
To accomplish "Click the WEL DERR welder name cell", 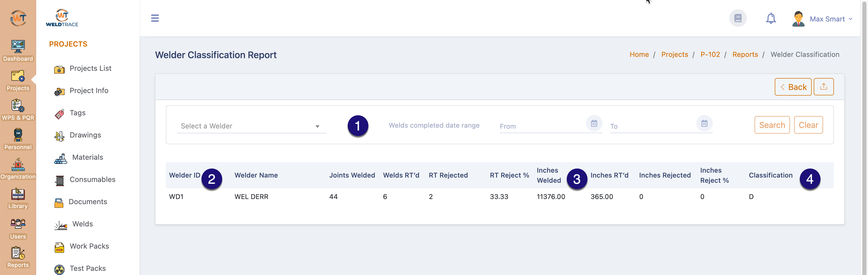I will [x=251, y=197].
